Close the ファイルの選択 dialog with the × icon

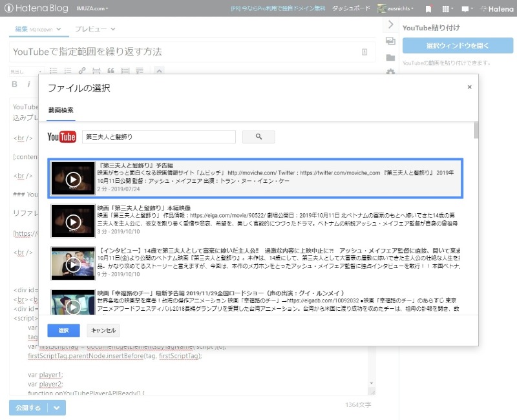[x=469, y=87]
